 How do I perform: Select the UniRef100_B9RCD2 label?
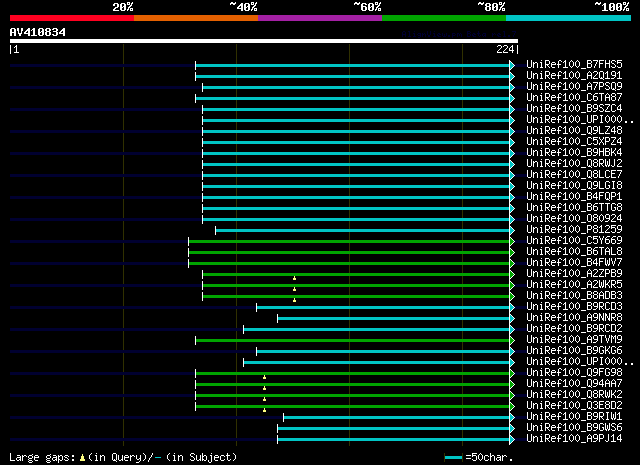tap(574, 329)
